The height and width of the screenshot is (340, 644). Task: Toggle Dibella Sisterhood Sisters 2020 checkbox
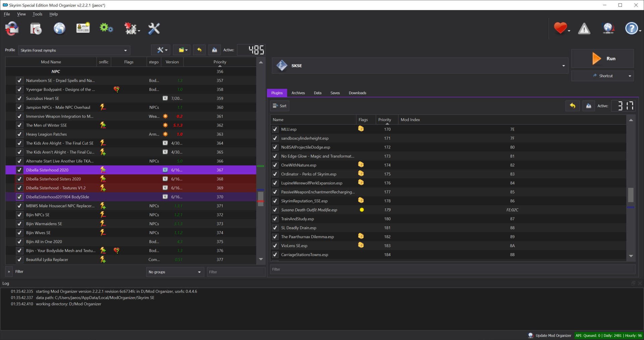coord(19,179)
